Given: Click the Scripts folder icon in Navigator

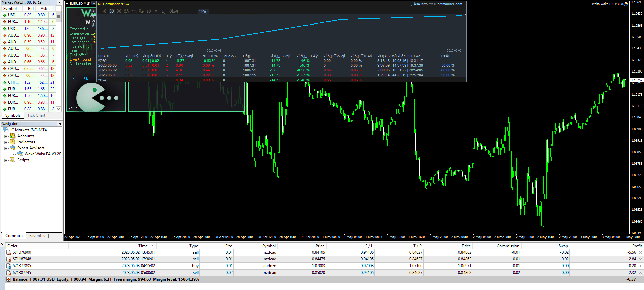Looking at the screenshot, I should coord(13,160).
